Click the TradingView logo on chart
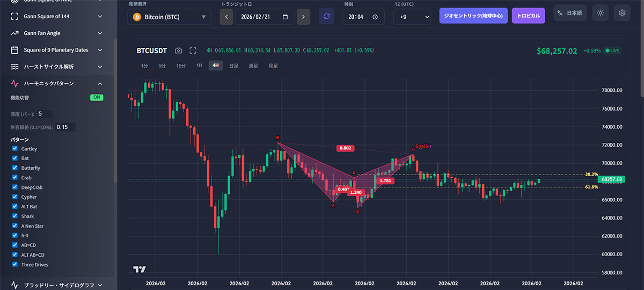The image size is (644, 290). (140, 270)
